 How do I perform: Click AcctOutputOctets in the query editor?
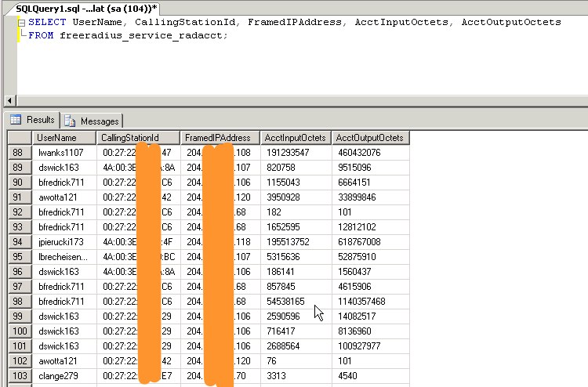(x=511, y=22)
